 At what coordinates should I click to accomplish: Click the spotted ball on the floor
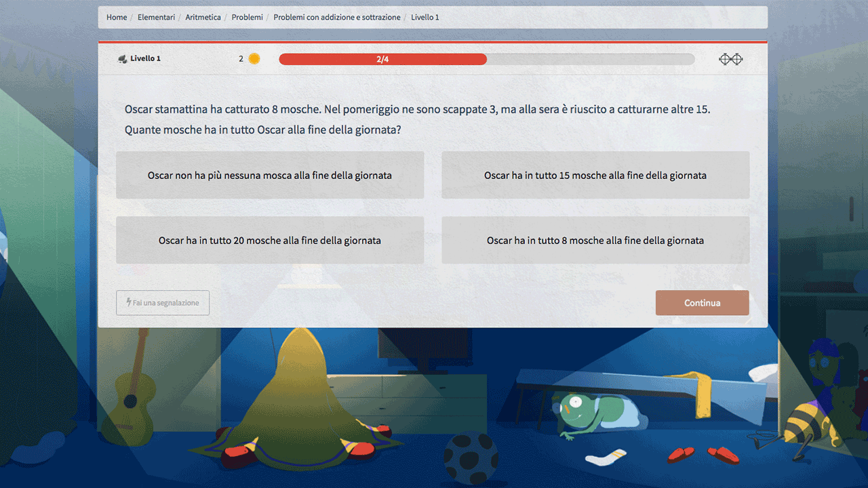[470, 457]
